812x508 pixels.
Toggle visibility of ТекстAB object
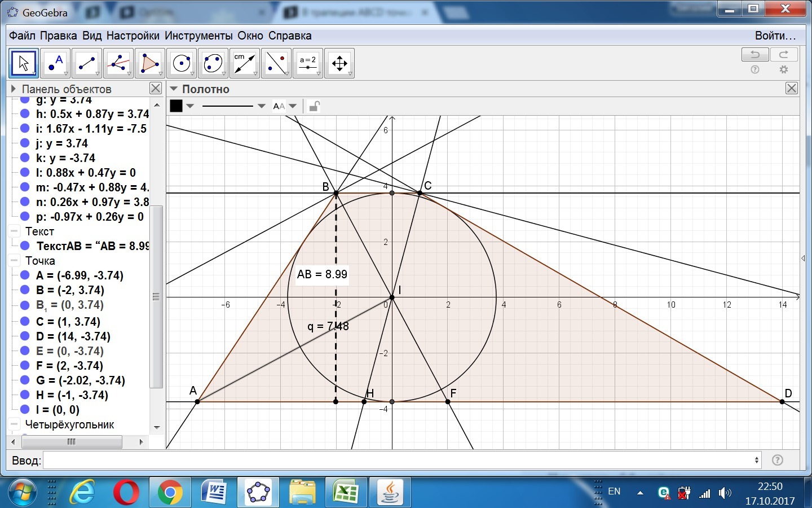click(25, 246)
